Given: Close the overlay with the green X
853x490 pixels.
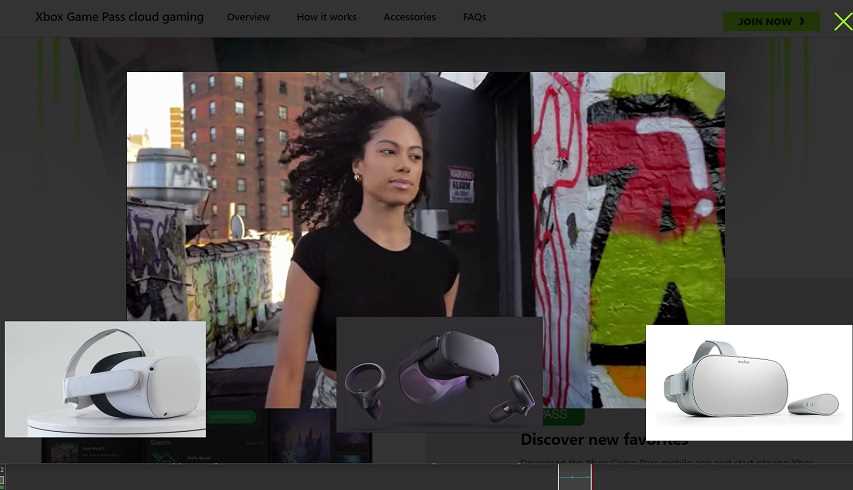Looking at the screenshot, I should tap(842, 21).
